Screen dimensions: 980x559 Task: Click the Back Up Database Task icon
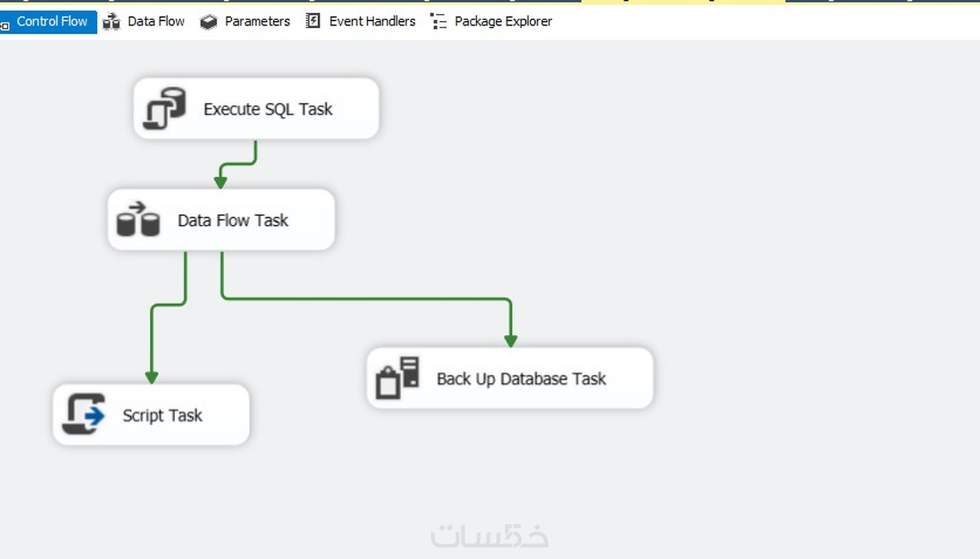click(x=397, y=378)
